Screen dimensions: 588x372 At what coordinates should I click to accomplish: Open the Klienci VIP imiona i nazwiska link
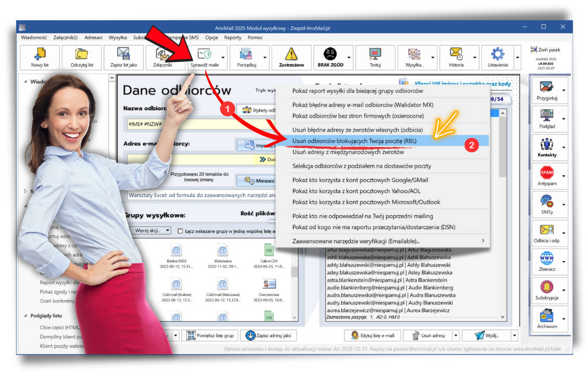pyautogui.click(x=463, y=84)
